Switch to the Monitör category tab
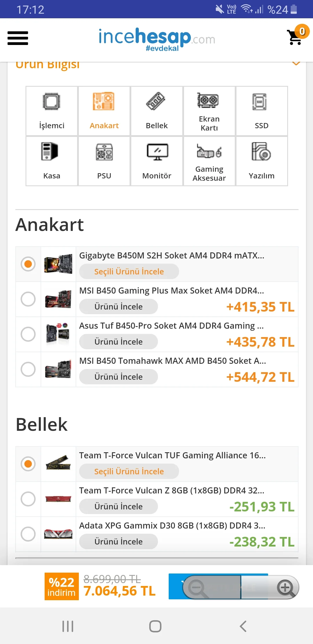 coord(157,161)
